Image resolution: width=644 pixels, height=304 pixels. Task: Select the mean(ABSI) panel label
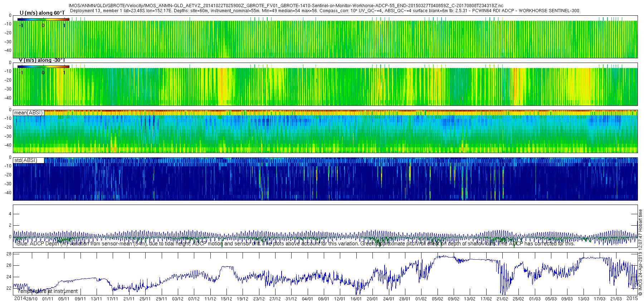coord(29,113)
